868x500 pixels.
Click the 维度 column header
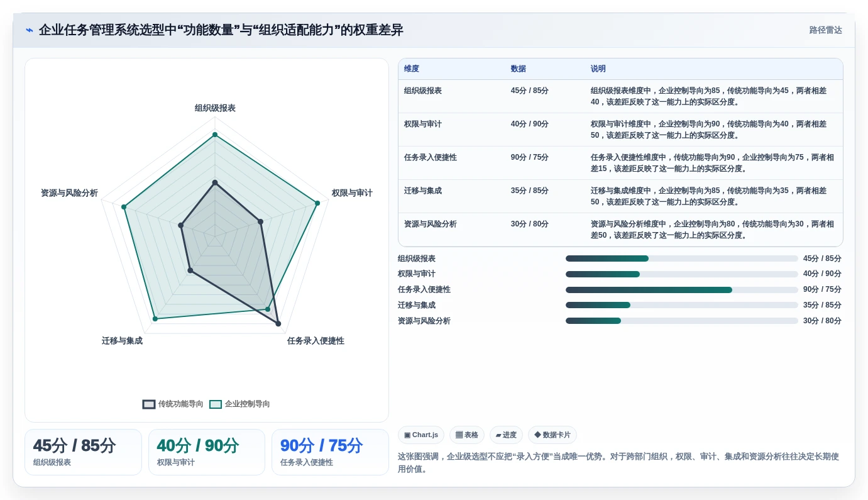(412, 69)
